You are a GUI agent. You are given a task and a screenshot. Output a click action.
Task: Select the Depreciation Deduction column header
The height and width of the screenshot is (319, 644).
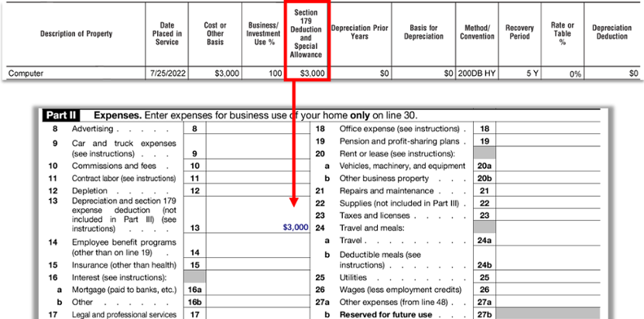click(x=611, y=33)
